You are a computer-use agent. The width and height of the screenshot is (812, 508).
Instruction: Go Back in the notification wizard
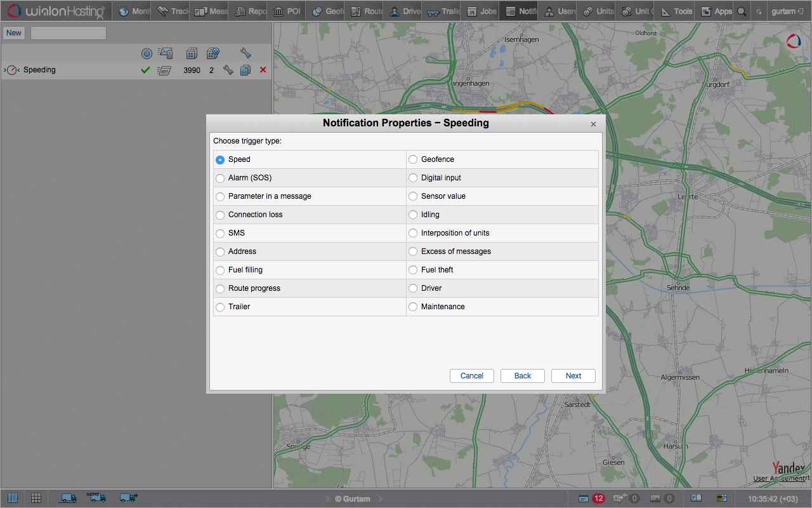click(x=522, y=376)
